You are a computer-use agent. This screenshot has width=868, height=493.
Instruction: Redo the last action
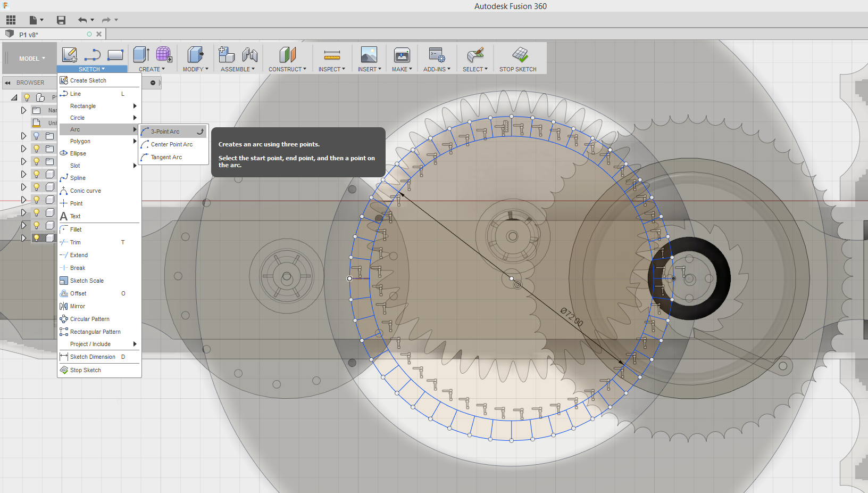pyautogui.click(x=106, y=20)
